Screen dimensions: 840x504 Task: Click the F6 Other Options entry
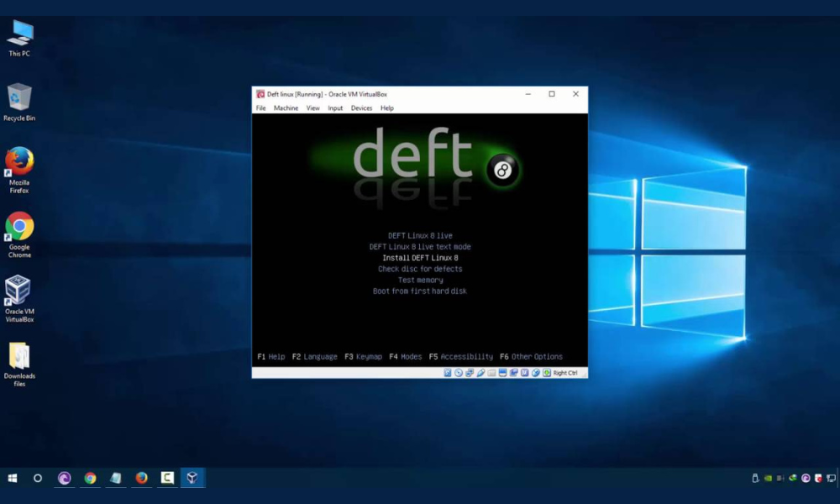click(x=532, y=357)
